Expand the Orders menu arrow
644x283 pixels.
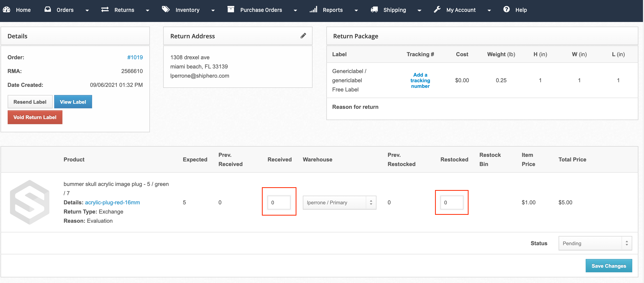point(87,10)
